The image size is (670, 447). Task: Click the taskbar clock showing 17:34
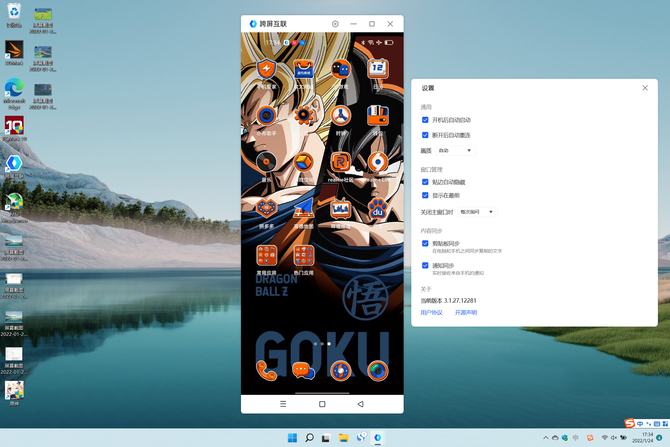point(648,437)
